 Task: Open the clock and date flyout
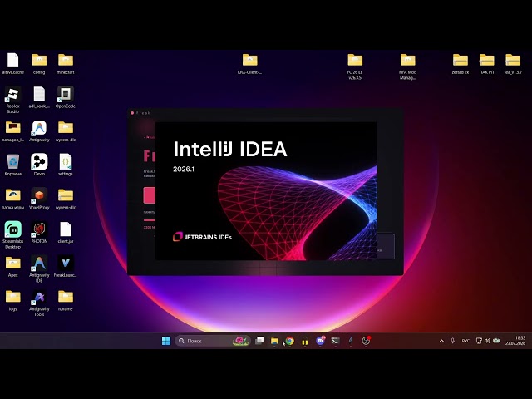[x=515, y=341]
